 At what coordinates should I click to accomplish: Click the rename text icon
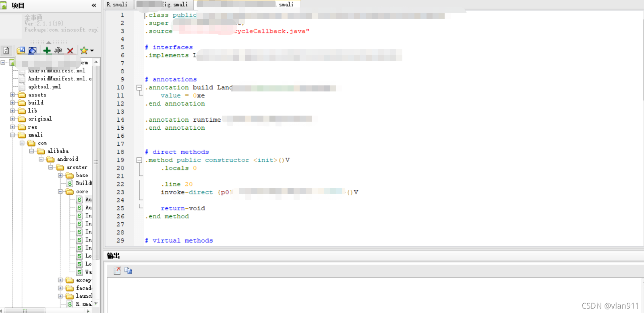pyautogui.click(x=58, y=50)
